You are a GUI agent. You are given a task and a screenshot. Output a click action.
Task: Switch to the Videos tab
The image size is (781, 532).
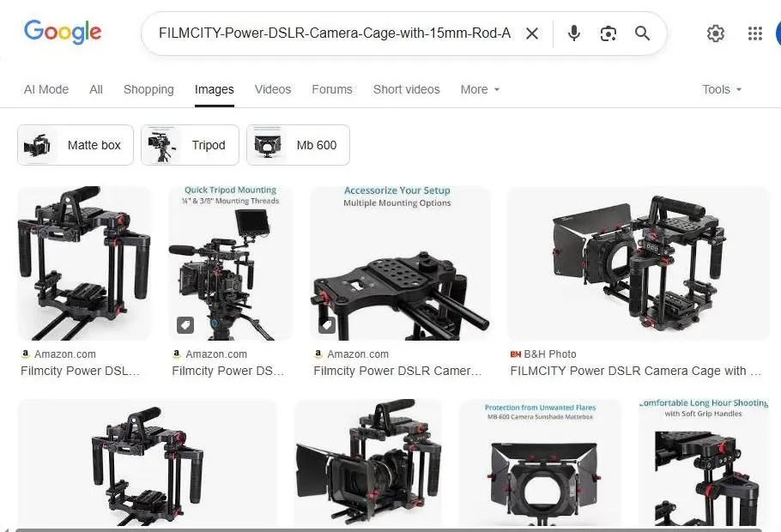273,89
